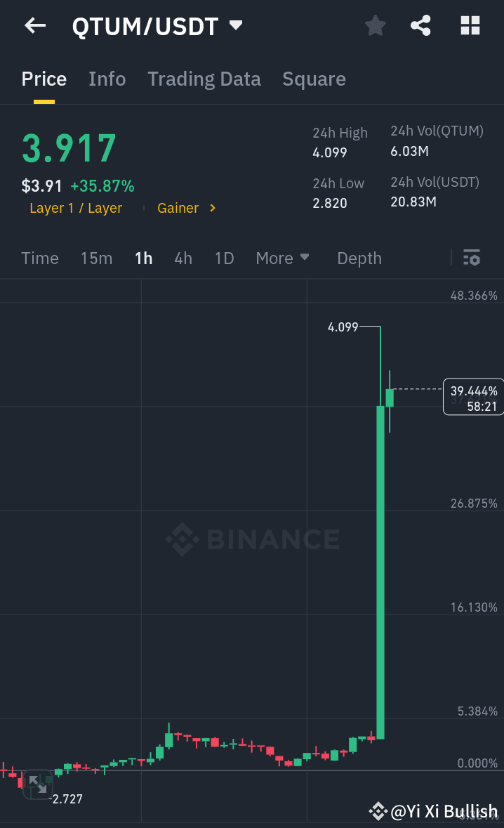Open the Square tab
The height and width of the screenshot is (828, 504).
[x=314, y=79]
